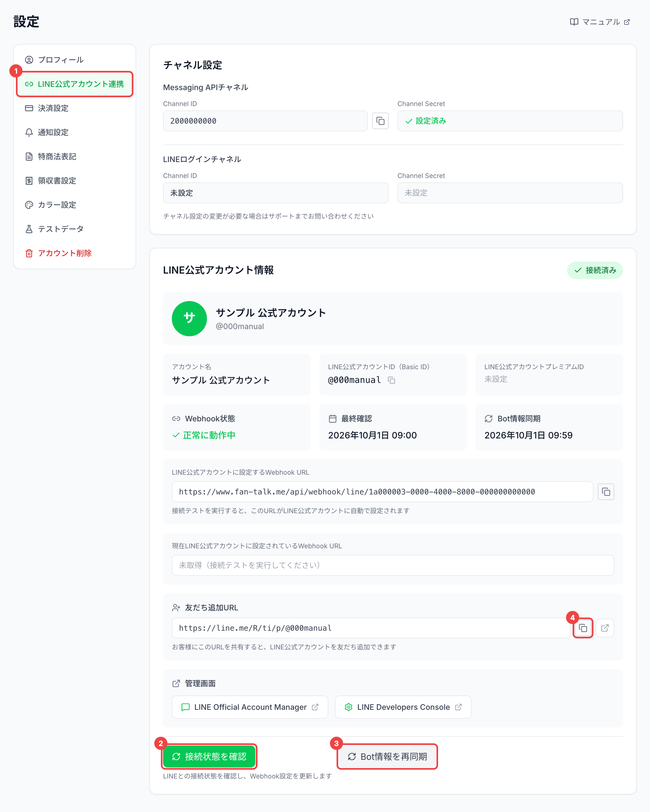
Task: Select アカウント削除 in red
Action: click(74, 253)
